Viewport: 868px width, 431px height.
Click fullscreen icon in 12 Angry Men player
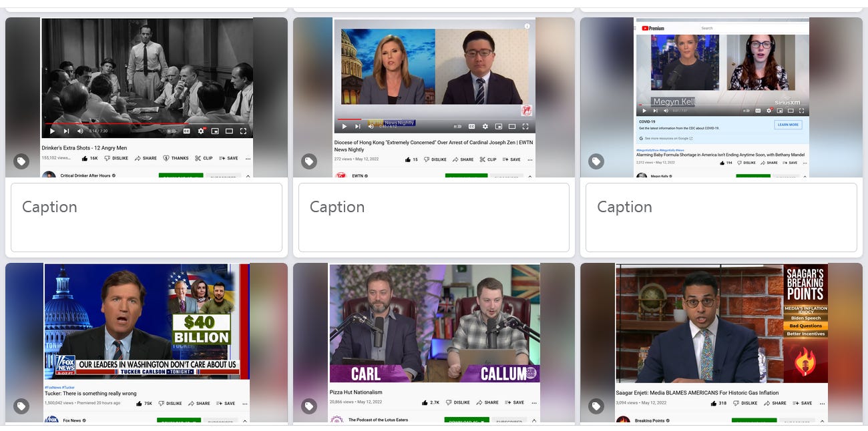pos(243,131)
